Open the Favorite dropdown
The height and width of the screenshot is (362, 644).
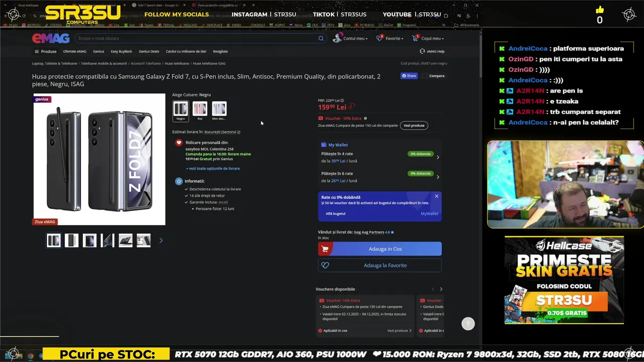[389, 38]
